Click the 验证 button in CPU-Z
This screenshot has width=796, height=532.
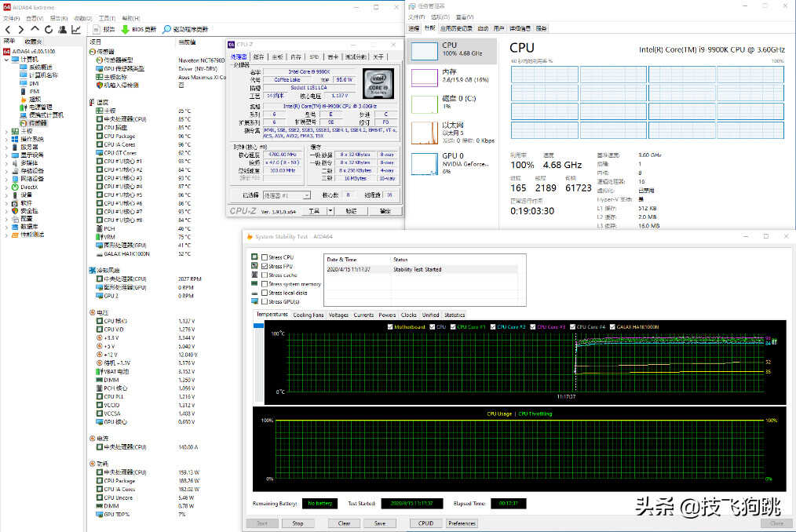[x=352, y=210]
